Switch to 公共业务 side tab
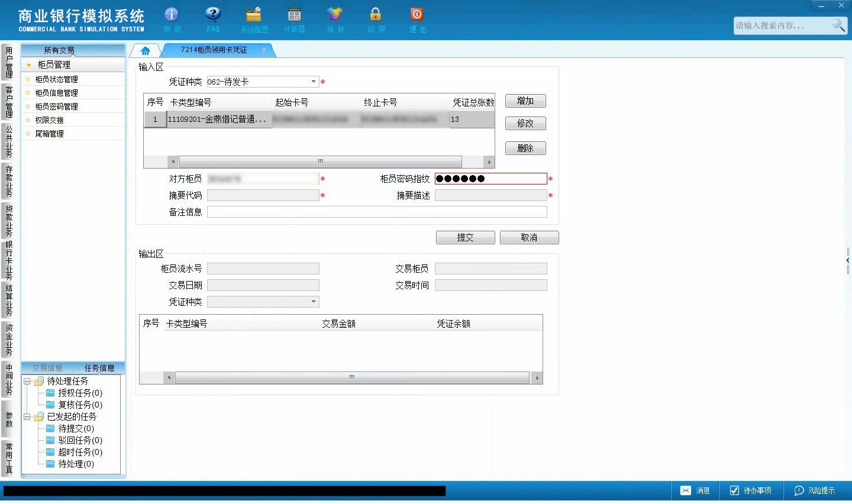The width and height of the screenshot is (852, 504). tap(9, 141)
